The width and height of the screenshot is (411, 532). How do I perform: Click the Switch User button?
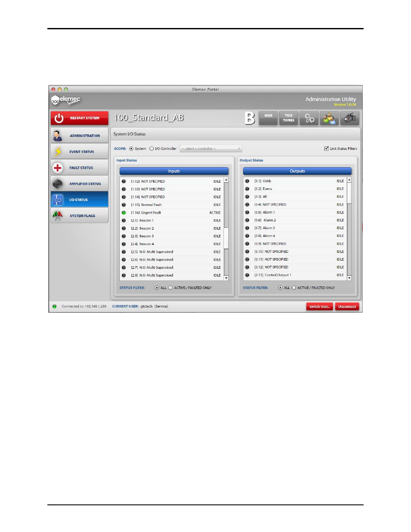click(319, 307)
